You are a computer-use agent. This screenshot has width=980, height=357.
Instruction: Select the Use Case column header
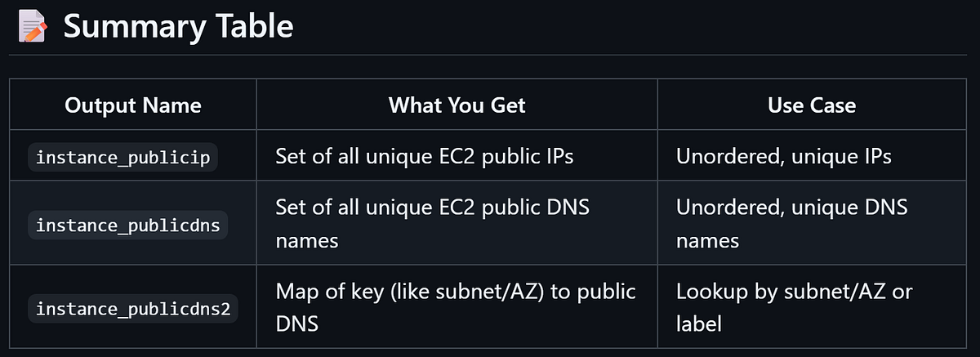pos(812,105)
